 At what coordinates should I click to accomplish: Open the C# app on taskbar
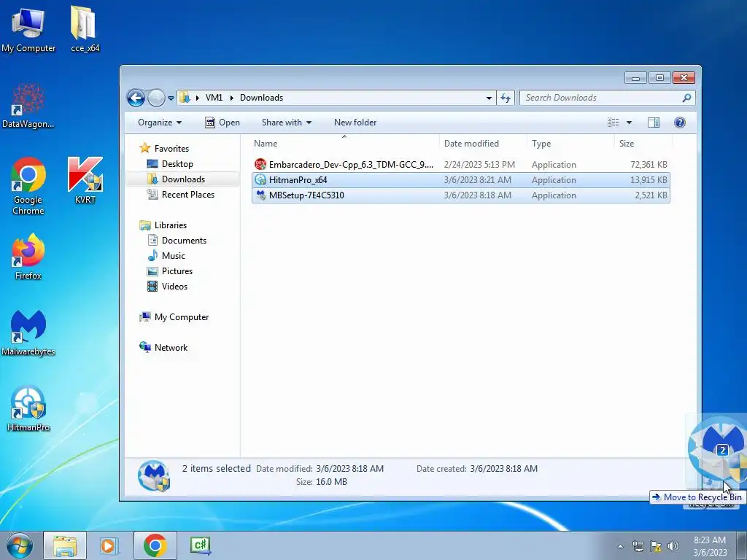(200, 545)
